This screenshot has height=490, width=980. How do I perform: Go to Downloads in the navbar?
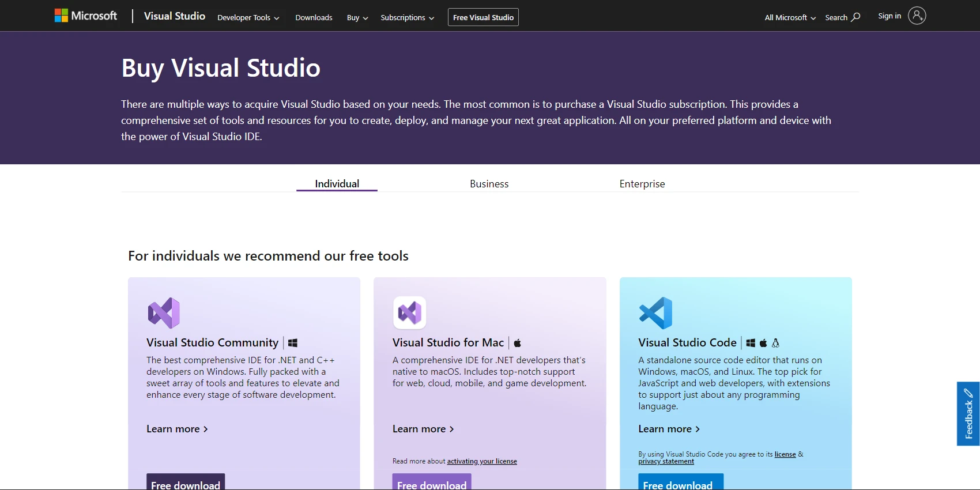click(314, 17)
